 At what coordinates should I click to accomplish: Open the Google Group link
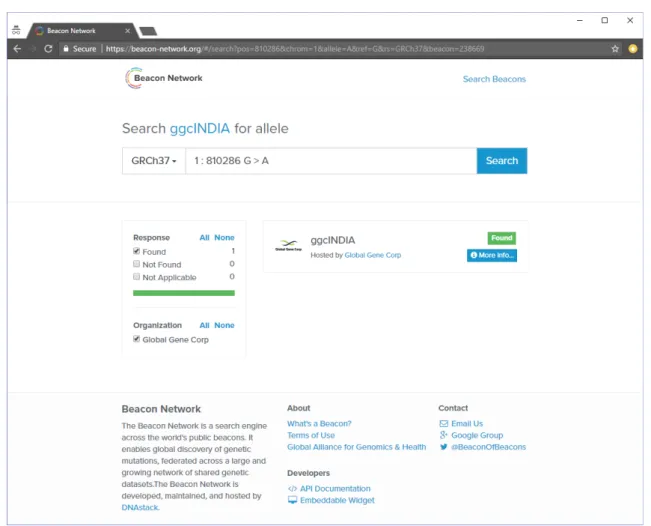477,435
